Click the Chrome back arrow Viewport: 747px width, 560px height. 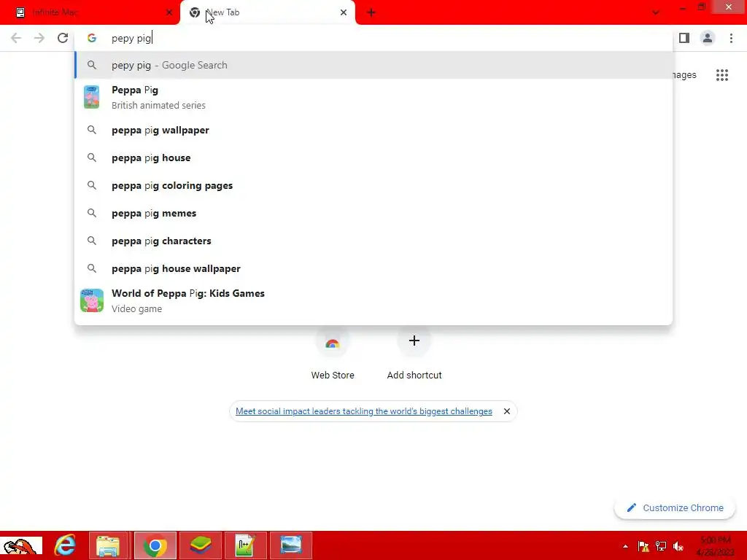pyautogui.click(x=16, y=38)
